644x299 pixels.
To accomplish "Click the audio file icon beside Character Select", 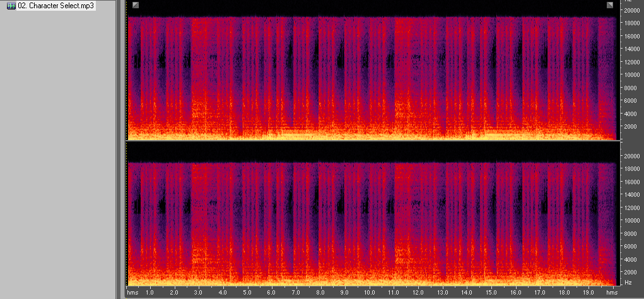I will tap(11, 6).
